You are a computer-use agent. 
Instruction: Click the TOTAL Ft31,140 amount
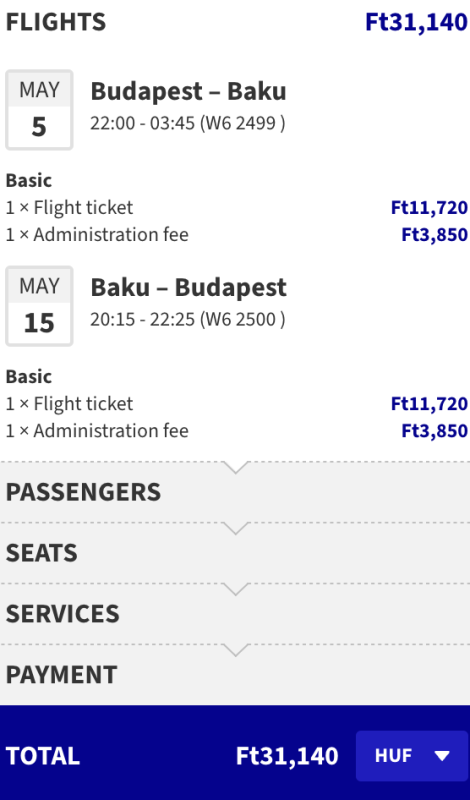tap(287, 756)
